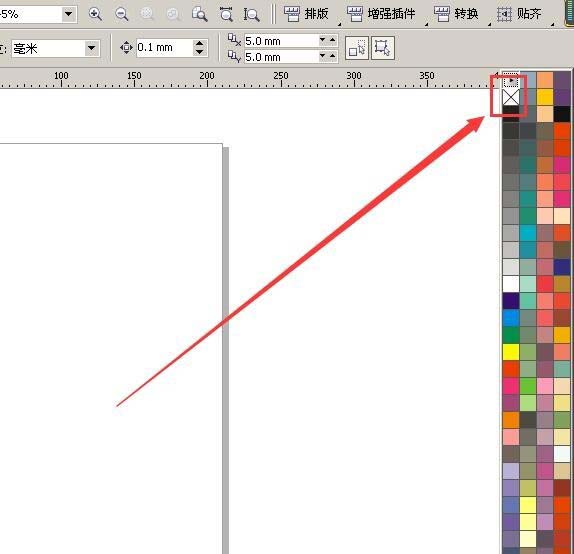This screenshot has width=574, height=554.
Task: Open the zoom level dropdown arrow
Action: click(x=68, y=14)
